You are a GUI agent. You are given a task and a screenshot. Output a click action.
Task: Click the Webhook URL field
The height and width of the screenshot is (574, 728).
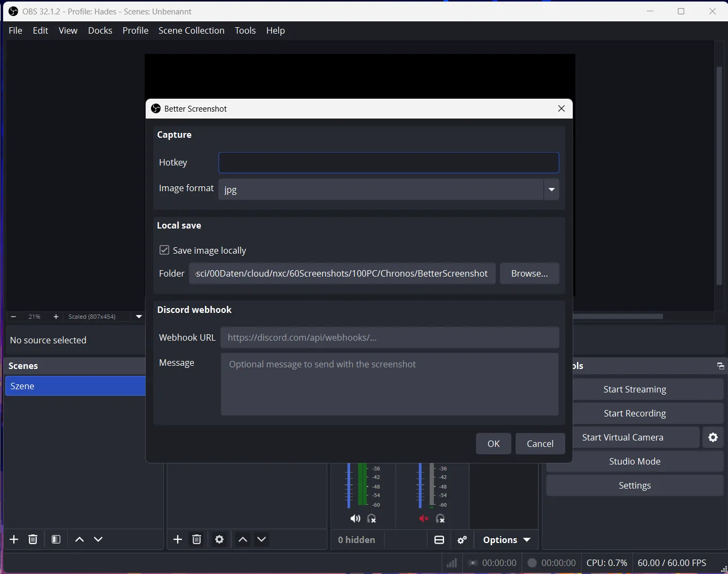(x=390, y=337)
